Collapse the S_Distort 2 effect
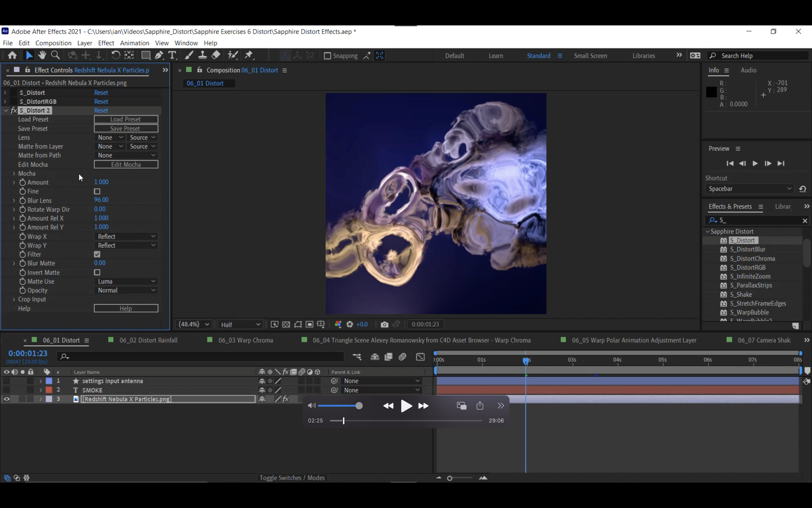The width and height of the screenshot is (812, 508). tap(6, 110)
